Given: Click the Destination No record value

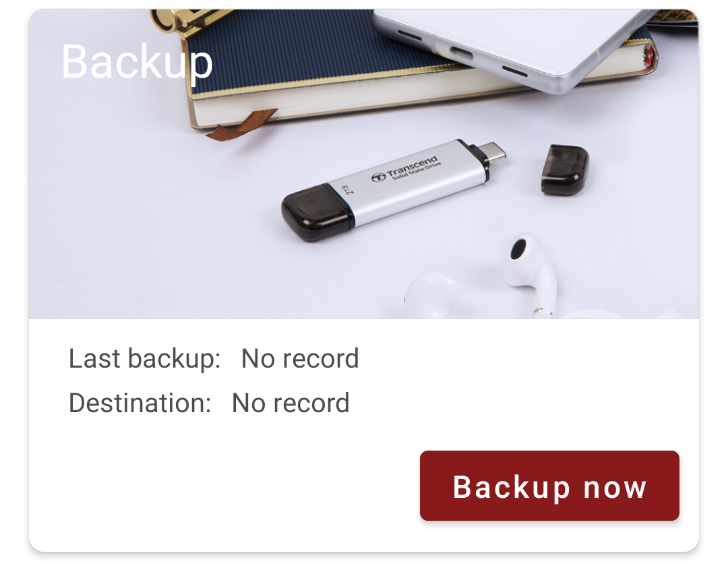Looking at the screenshot, I should (291, 403).
